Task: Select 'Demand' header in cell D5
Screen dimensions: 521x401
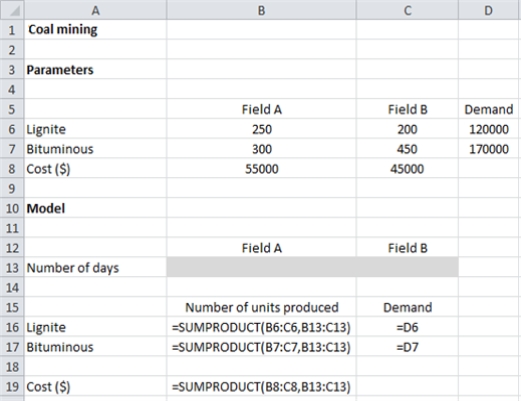Action: pos(489,109)
